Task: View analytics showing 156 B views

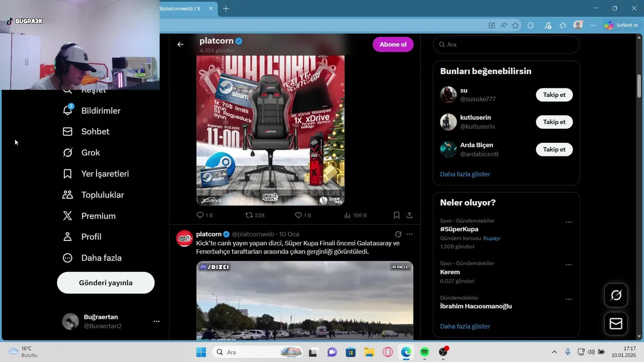Action: tap(355, 215)
